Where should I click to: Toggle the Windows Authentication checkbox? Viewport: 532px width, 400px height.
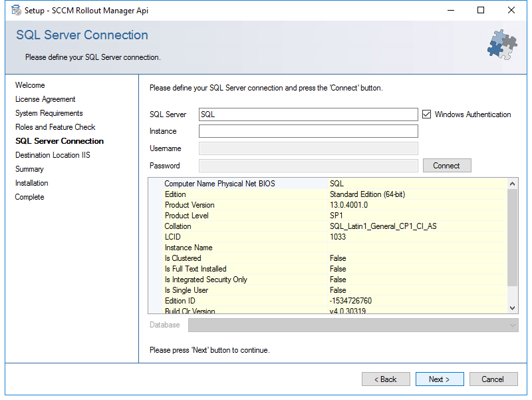pyautogui.click(x=426, y=114)
